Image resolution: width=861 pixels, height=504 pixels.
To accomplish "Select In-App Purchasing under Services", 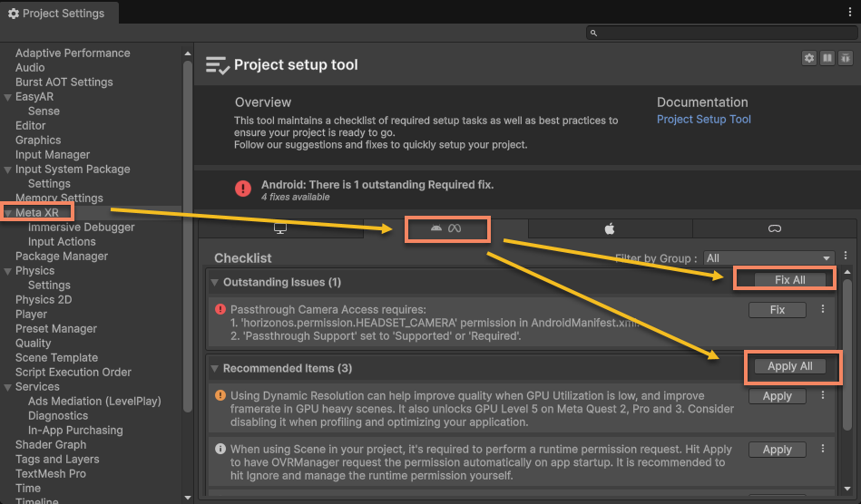I will pos(75,431).
